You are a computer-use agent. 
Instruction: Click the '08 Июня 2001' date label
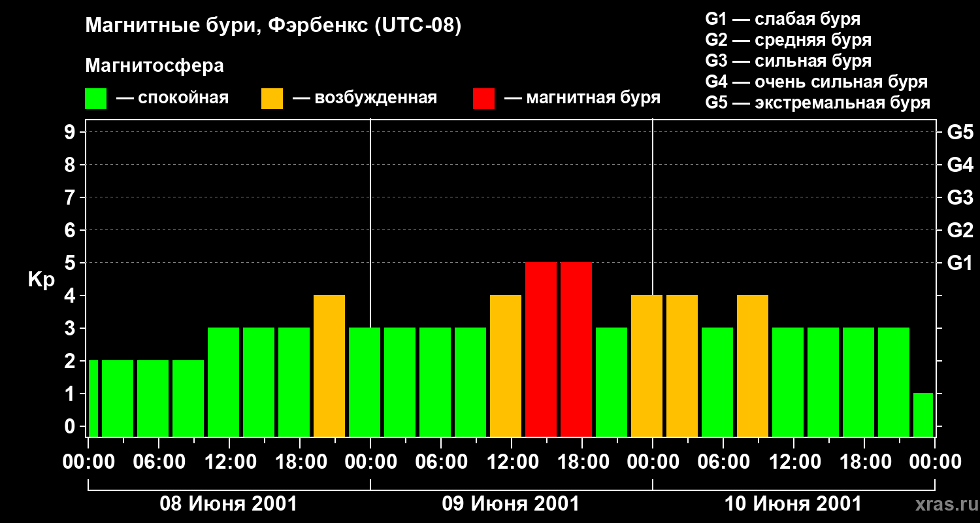[x=229, y=504]
